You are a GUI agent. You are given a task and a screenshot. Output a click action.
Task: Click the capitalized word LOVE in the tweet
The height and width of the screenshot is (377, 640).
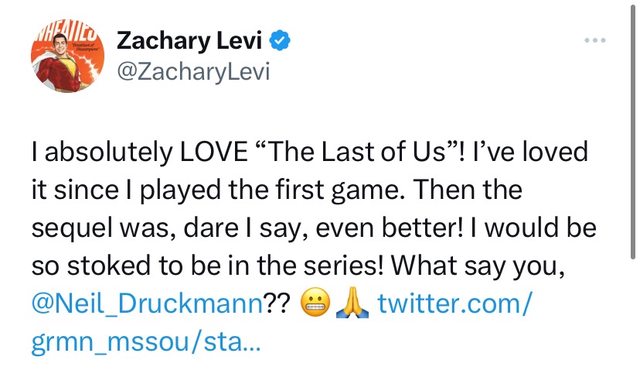coord(213,151)
